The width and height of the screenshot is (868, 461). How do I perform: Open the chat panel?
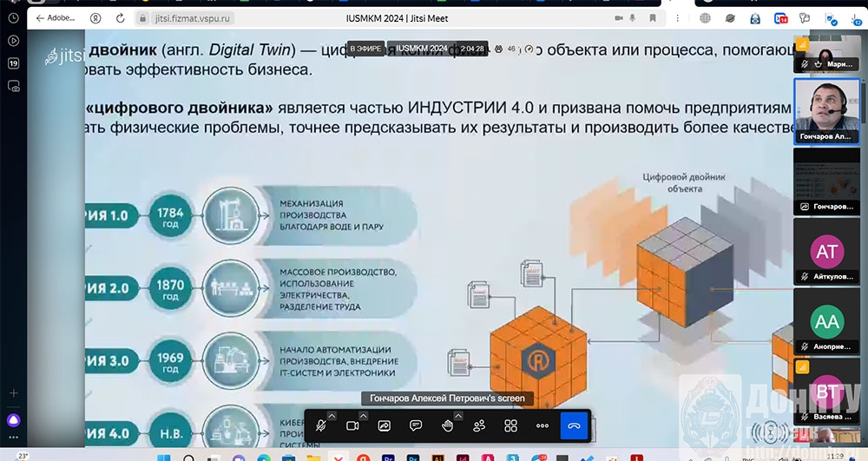(416, 425)
